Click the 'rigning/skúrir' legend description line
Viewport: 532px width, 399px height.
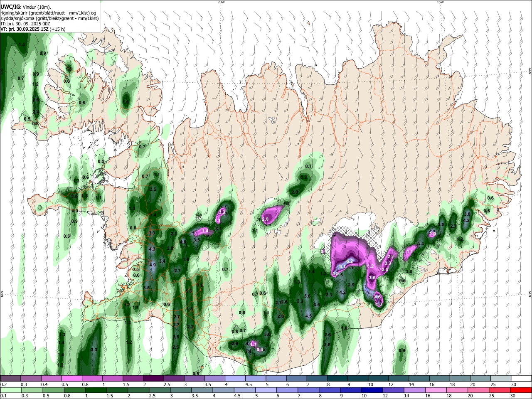click(48, 13)
